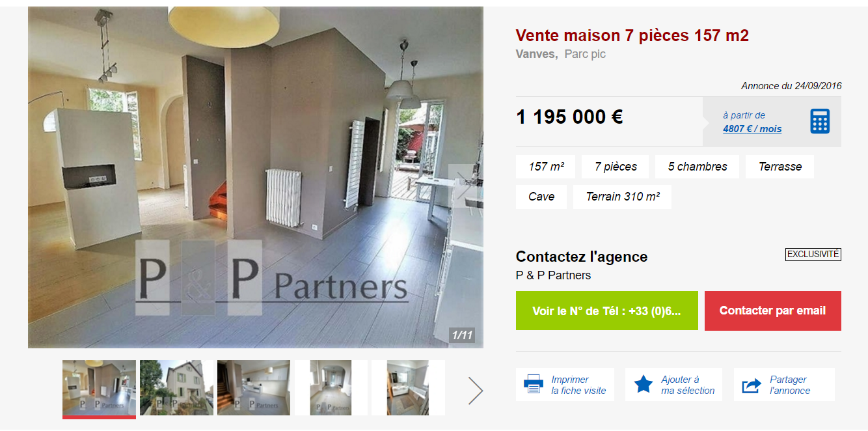Go to next photo using overlay arrow
This screenshot has height=431, width=868.
pos(463,186)
